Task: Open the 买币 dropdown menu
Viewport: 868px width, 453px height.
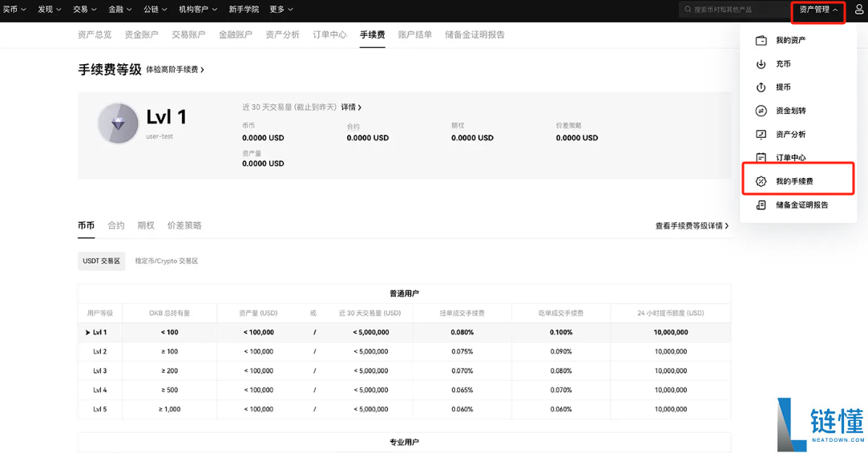Action: (x=14, y=10)
